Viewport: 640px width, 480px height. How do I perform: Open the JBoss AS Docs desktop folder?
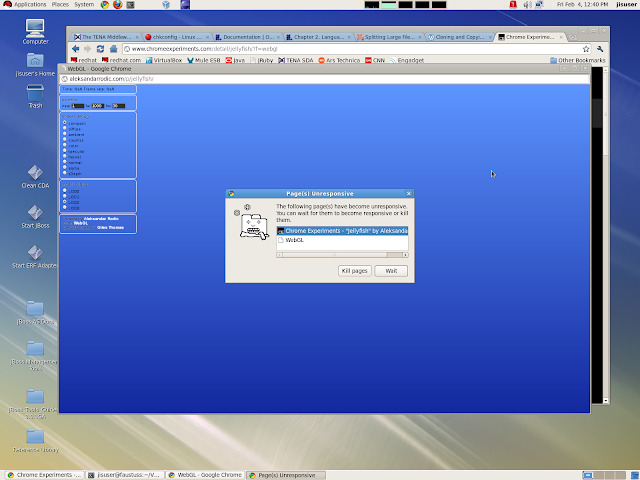pyautogui.click(x=35, y=313)
